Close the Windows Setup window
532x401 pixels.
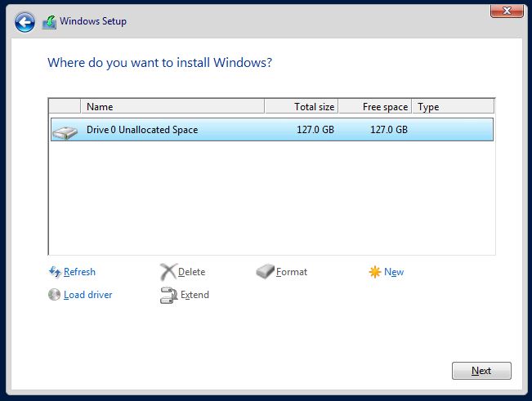coord(507,11)
